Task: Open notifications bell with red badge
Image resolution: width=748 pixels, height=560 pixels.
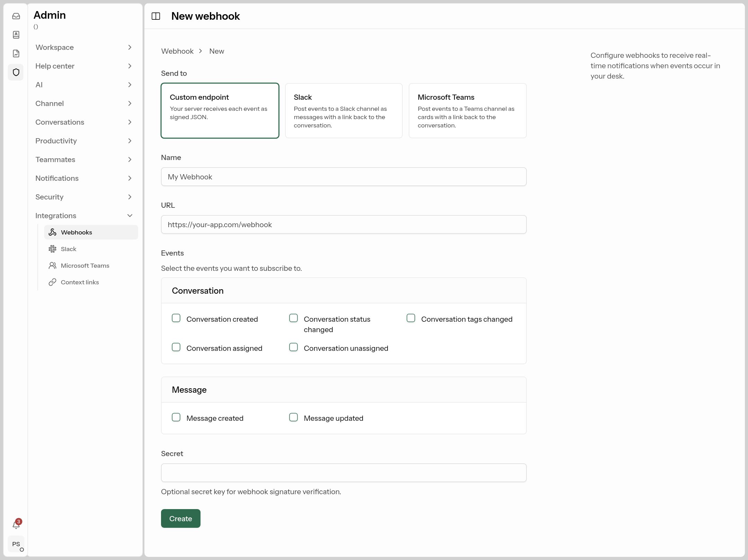Action: (x=16, y=524)
